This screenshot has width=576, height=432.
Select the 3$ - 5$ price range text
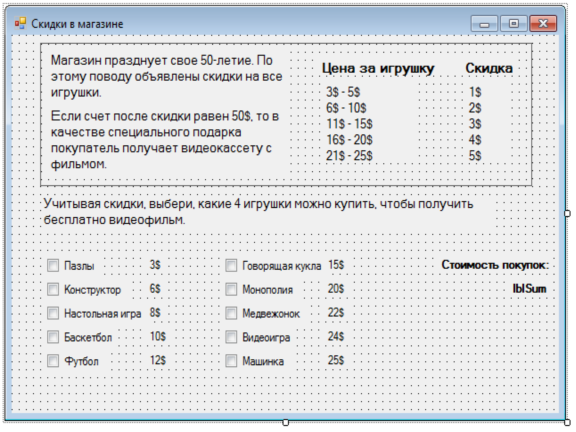tap(343, 92)
